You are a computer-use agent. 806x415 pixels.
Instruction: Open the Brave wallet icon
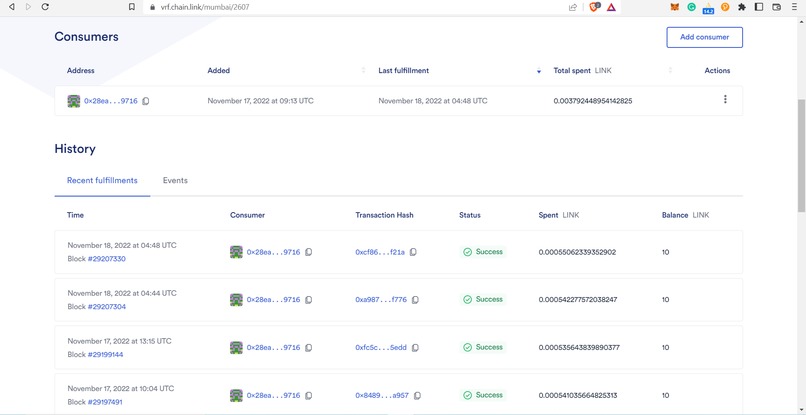(777, 7)
